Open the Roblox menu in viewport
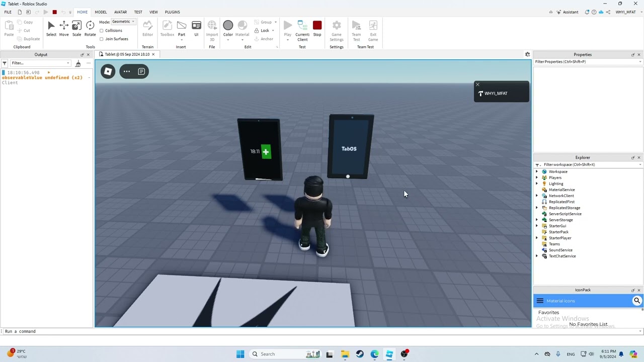The width and height of the screenshot is (644, 362). (x=108, y=71)
